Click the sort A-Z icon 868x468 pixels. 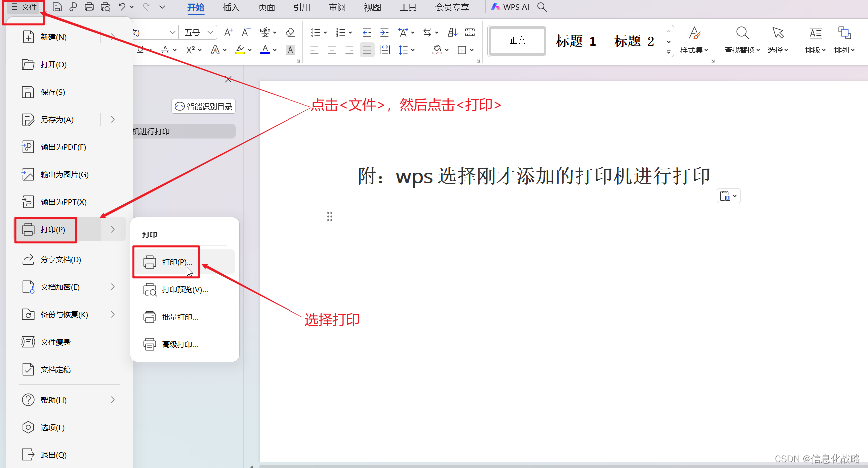pyautogui.click(x=453, y=32)
